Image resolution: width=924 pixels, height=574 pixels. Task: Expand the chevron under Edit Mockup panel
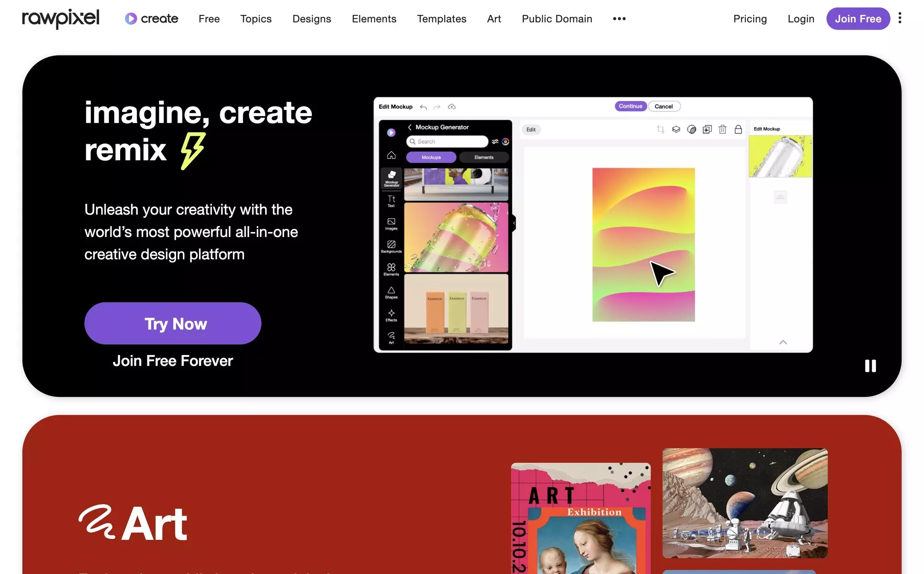[x=783, y=342]
